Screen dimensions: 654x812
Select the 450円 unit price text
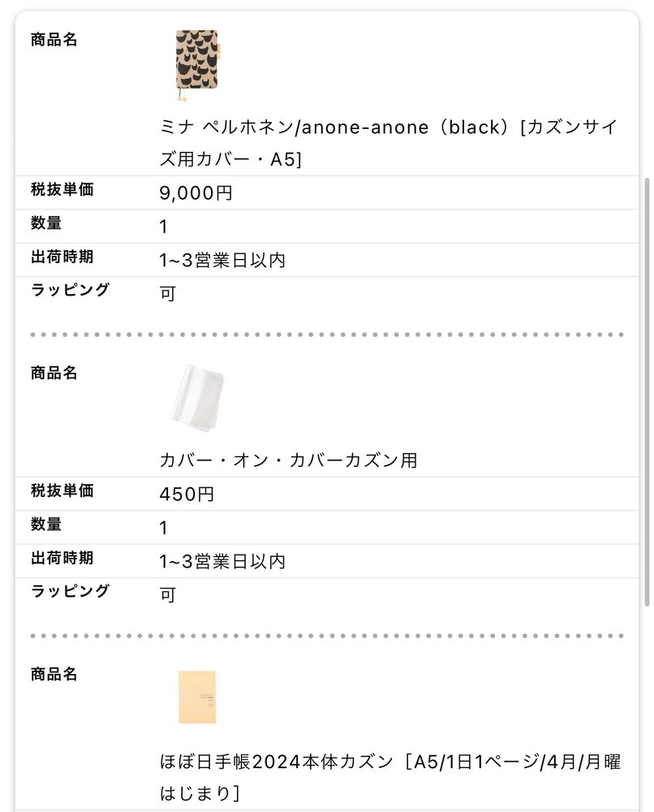coord(187,494)
